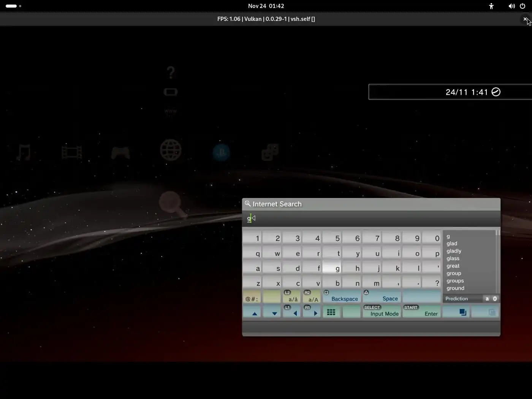The height and width of the screenshot is (399, 532).
Task: Select the dimmed Video film-strip icon in XMB
Action: click(x=72, y=152)
